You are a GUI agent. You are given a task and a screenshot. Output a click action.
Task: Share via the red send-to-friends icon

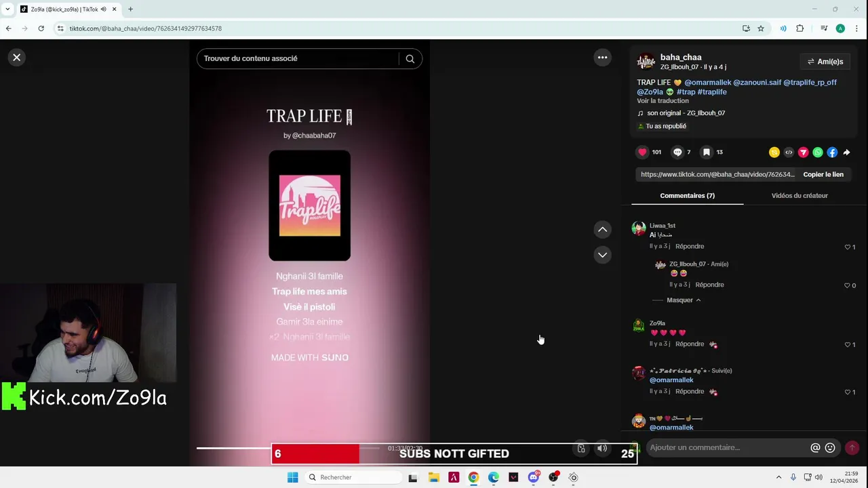(803, 152)
